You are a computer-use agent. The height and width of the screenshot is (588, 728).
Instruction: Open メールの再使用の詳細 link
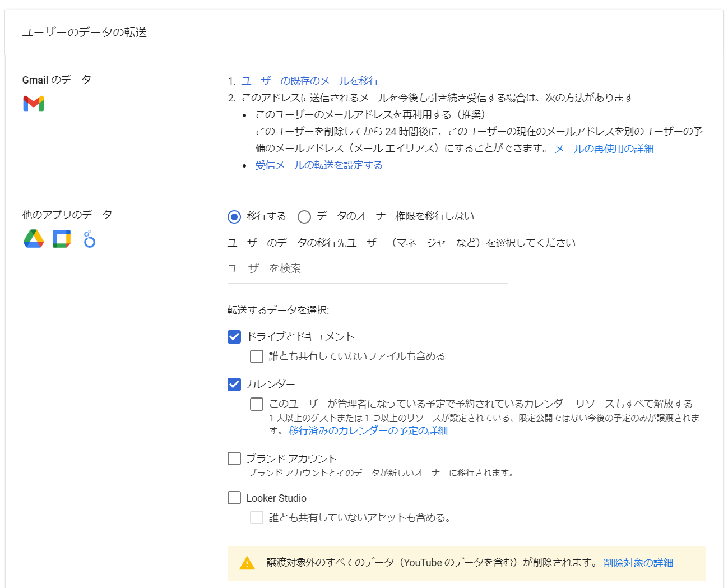(x=604, y=149)
